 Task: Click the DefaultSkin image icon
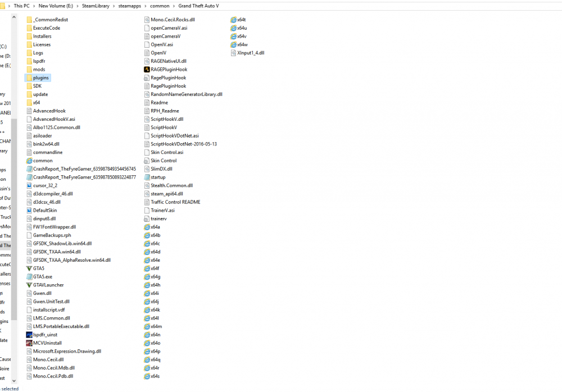(29, 211)
